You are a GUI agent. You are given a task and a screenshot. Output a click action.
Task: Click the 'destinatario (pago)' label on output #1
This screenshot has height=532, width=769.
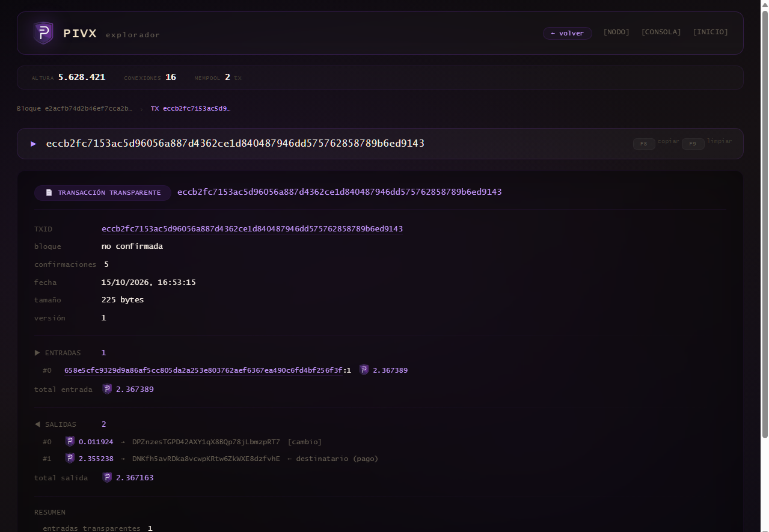coord(332,459)
